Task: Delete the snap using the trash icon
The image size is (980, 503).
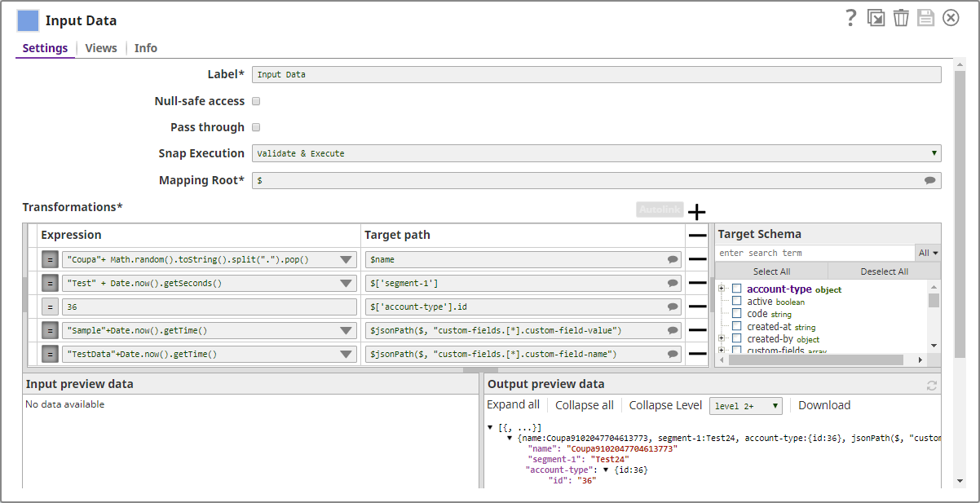Action: [x=901, y=18]
